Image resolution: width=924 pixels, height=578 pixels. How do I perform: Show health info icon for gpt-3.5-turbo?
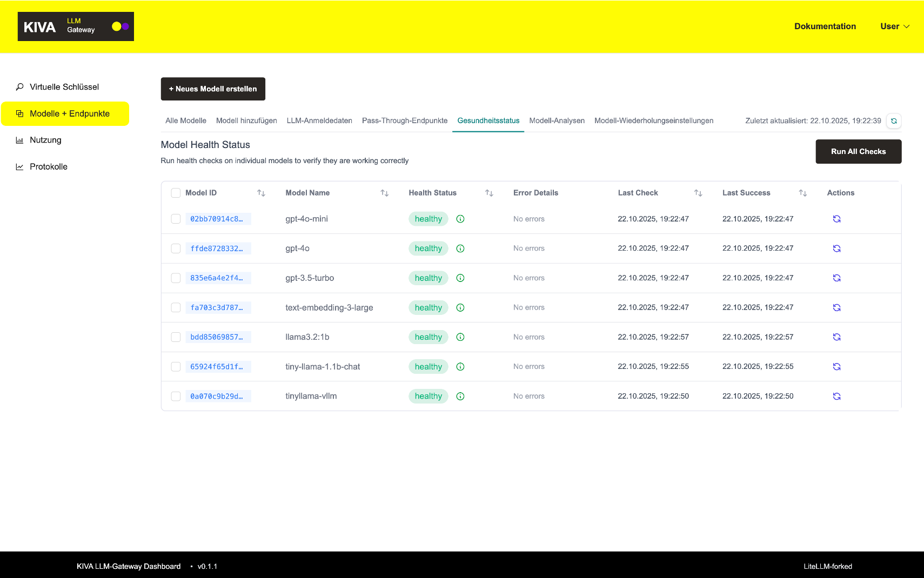tap(460, 278)
